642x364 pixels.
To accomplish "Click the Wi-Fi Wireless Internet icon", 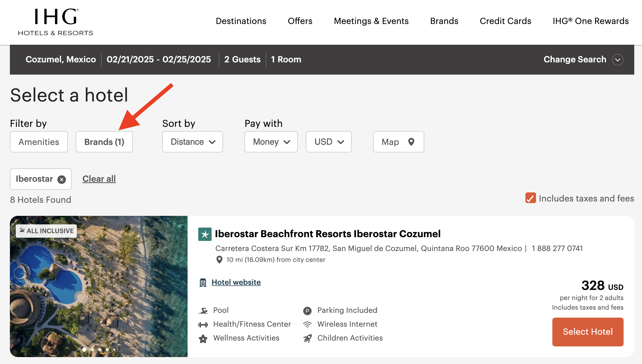I will 307,325.
